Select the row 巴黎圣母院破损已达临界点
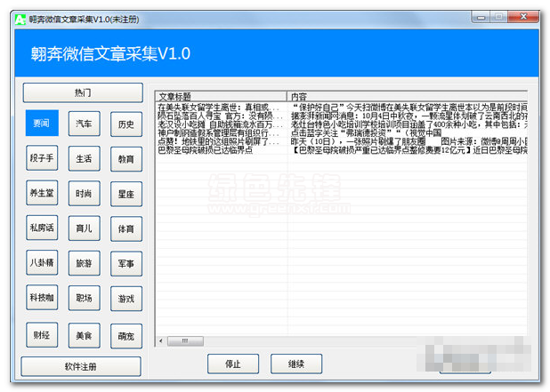550x392 pixels. [341, 150]
